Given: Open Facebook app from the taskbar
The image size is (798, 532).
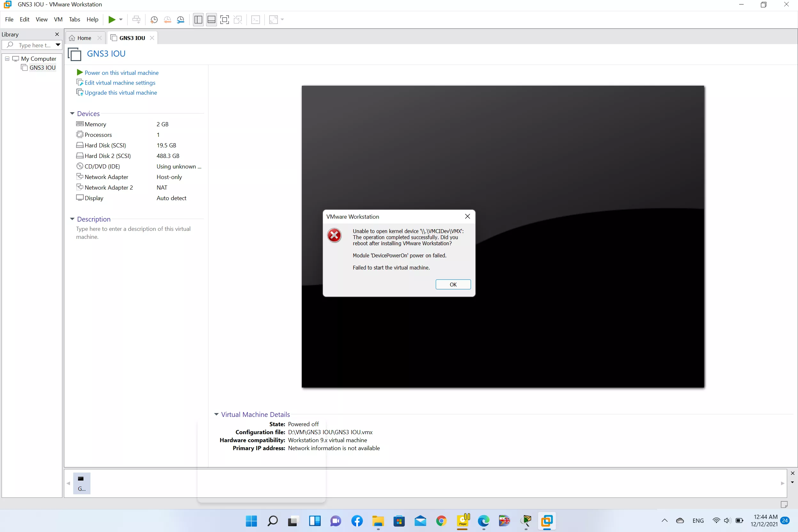Looking at the screenshot, I should pyautogui.click(x=357, y=521).
